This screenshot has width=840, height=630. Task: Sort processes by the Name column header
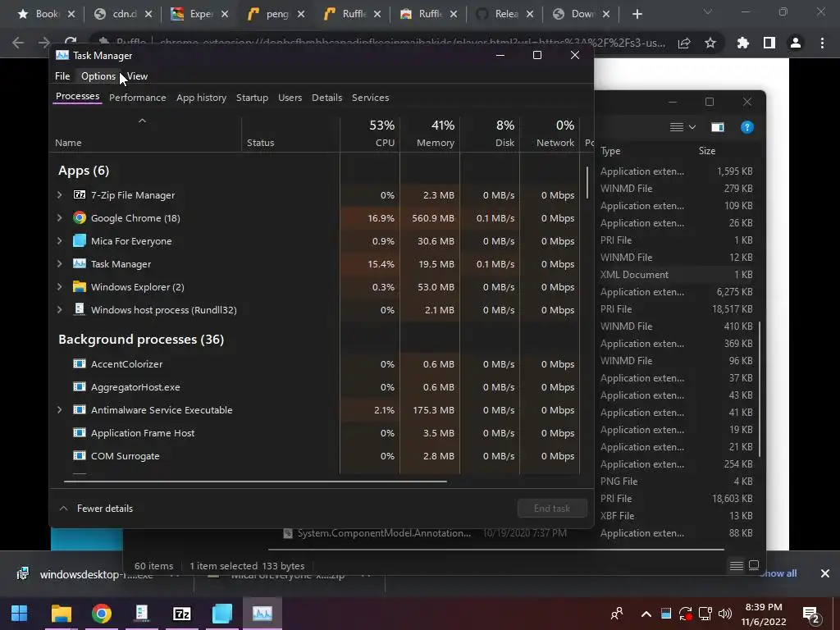145,134
